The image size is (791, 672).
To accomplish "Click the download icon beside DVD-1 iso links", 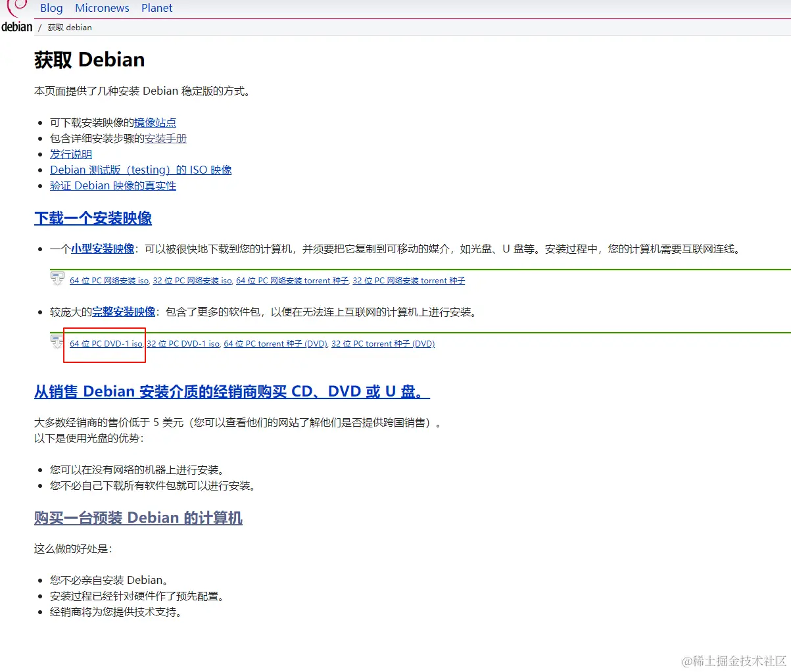I will coord(57,342).
